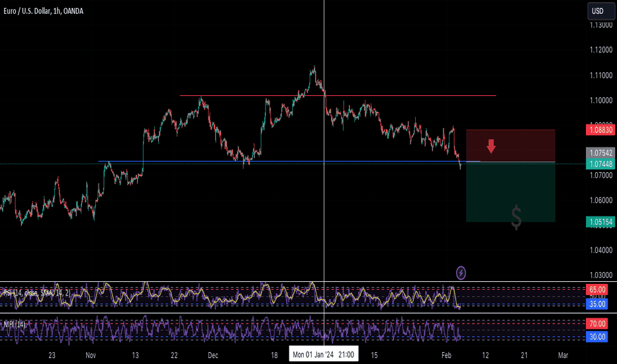Select the red down arrow marker
The width and height of the screenshot is (617, 364).
491,146
